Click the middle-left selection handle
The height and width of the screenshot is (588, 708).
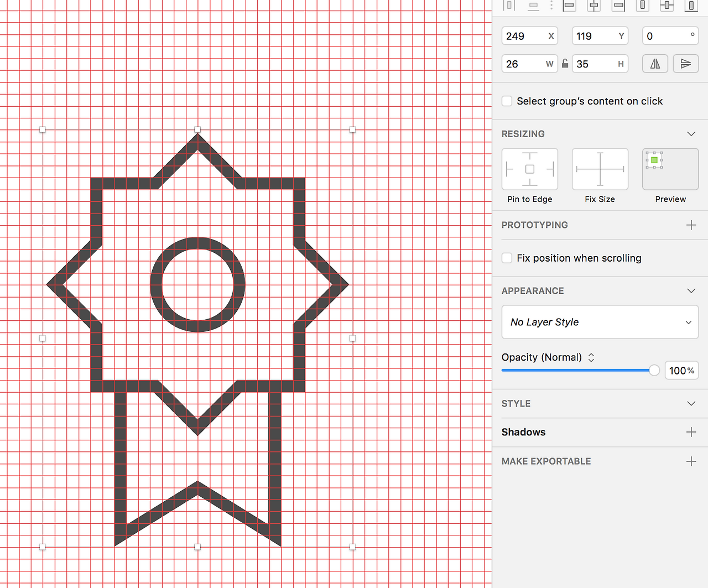[x=43, y=338]
